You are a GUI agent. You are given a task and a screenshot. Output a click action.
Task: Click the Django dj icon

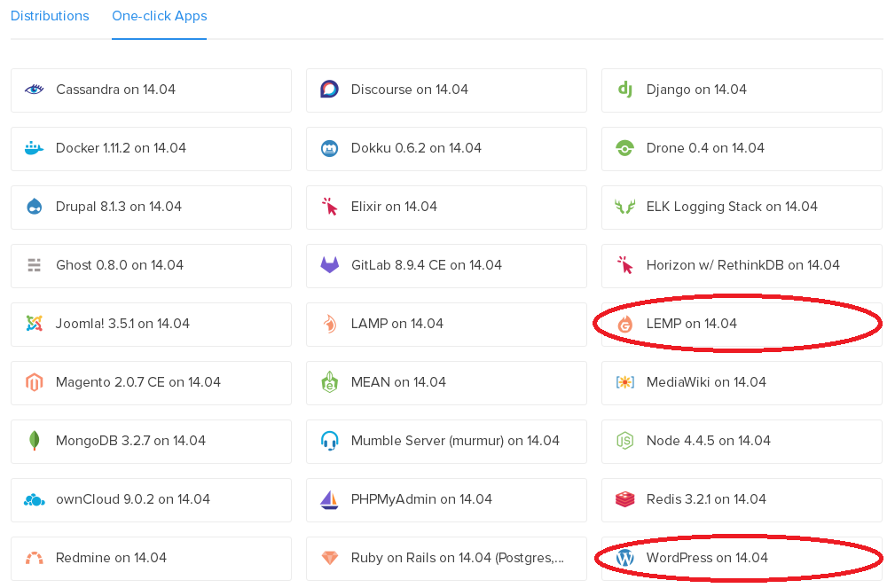pos(625,90)
